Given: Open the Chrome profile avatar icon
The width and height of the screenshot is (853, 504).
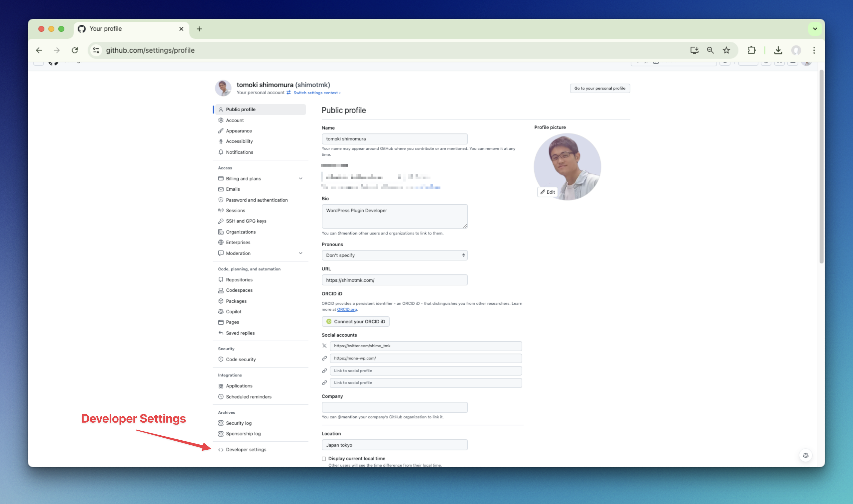Looking at the screenshot, I should click(796, 50).
